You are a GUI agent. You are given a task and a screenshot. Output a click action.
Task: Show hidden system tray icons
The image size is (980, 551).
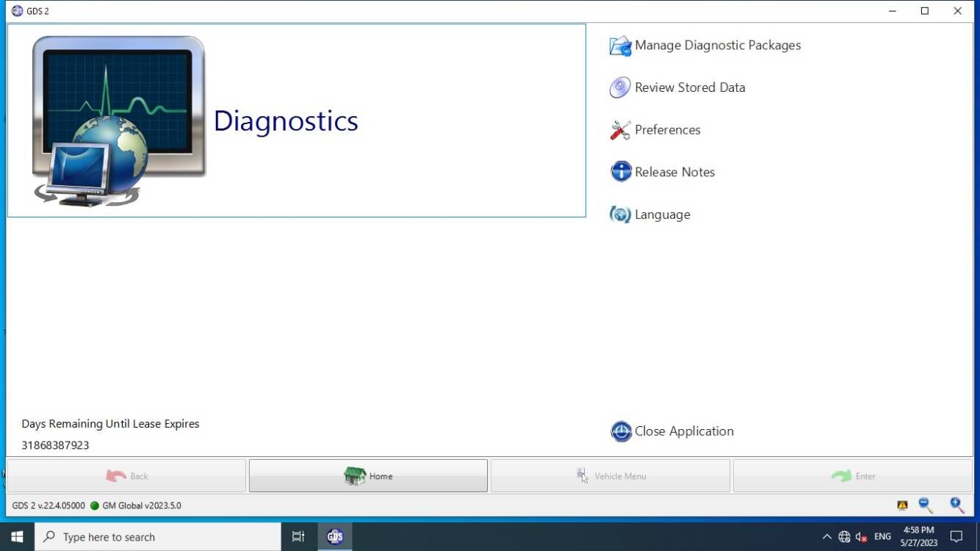point(826,537)
